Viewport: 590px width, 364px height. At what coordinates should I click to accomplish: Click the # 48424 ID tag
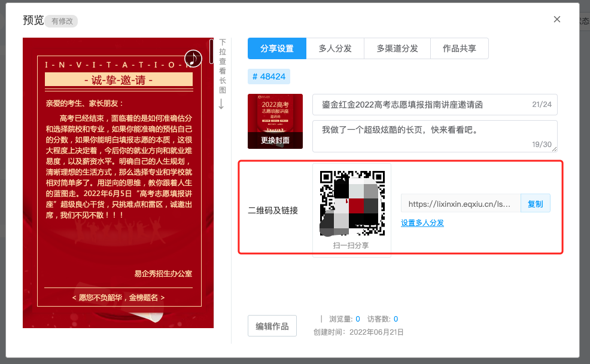(269, 77)
